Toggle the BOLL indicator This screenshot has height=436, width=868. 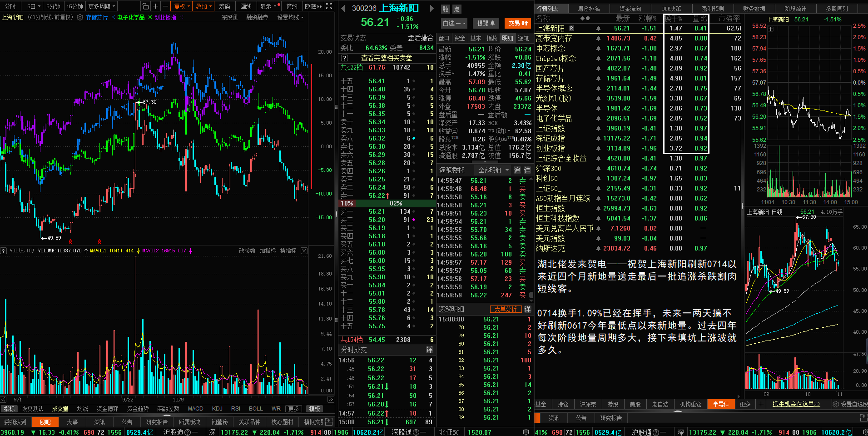256,409
